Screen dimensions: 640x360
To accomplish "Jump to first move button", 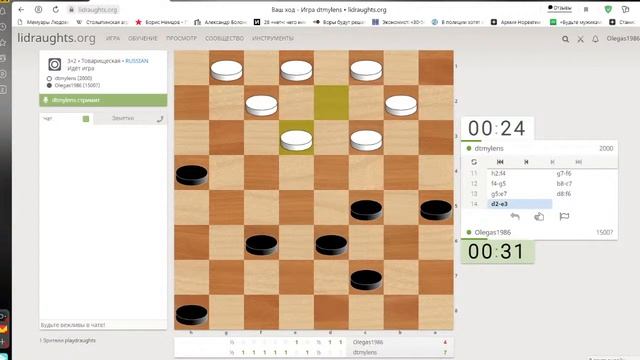I will [500, 162].
